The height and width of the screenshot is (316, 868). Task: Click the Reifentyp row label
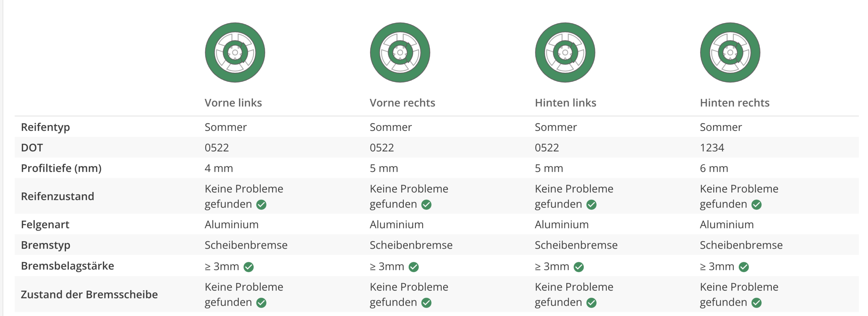(45, 127)
